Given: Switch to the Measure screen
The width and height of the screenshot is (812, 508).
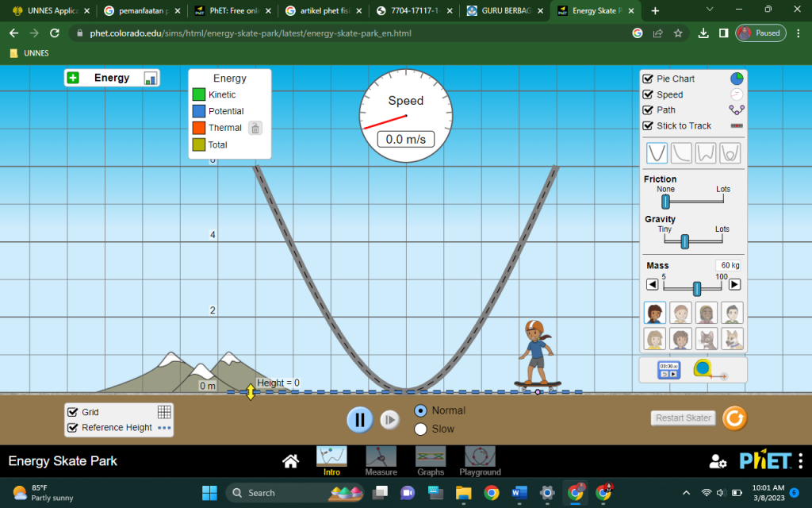Looking at the screenshot, I should pyautogui.click(x=381, y=460).
